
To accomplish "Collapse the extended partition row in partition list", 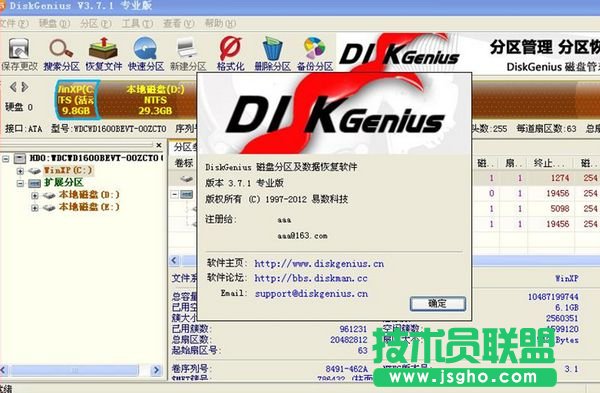I will point(174,194).
